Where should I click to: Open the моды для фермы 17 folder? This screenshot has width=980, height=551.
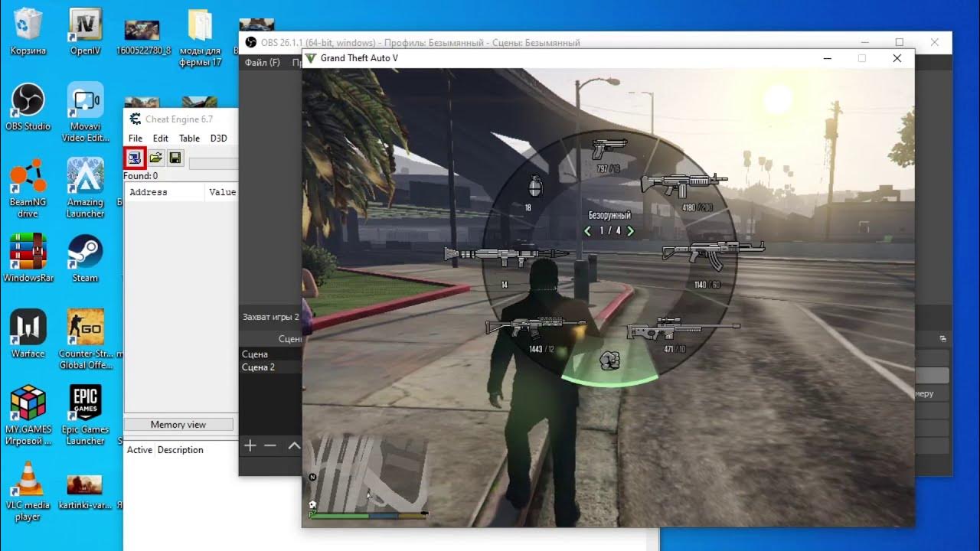click(x=201, y=39)
